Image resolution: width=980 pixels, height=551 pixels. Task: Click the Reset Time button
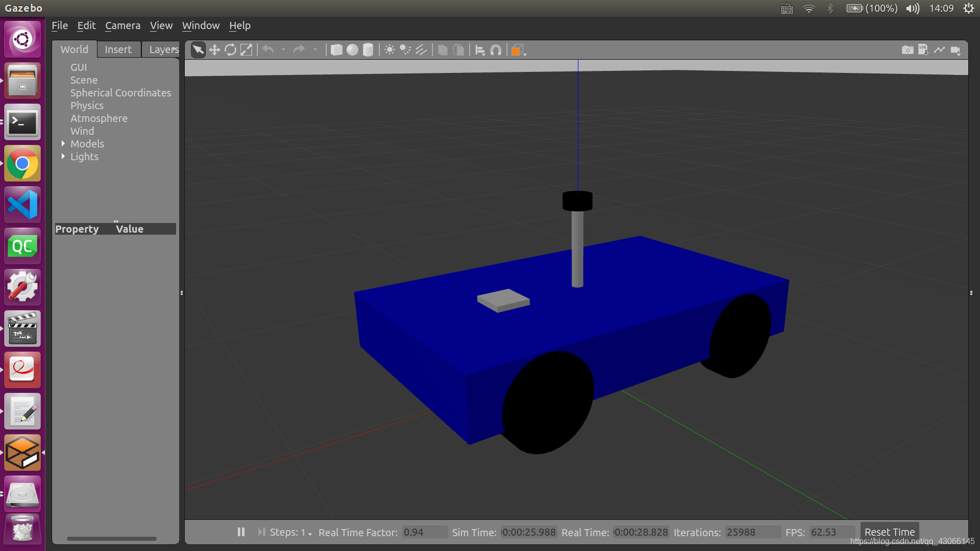(x=889, y=532)
